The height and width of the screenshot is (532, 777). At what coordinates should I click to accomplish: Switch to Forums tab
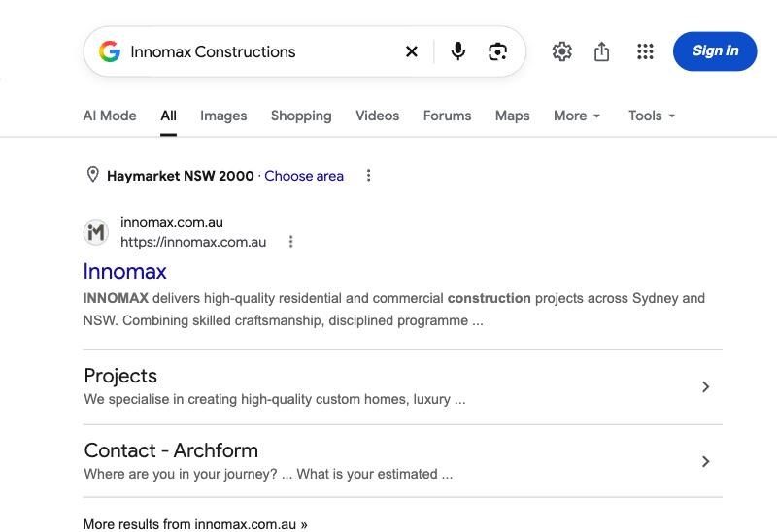click(447, 116)
